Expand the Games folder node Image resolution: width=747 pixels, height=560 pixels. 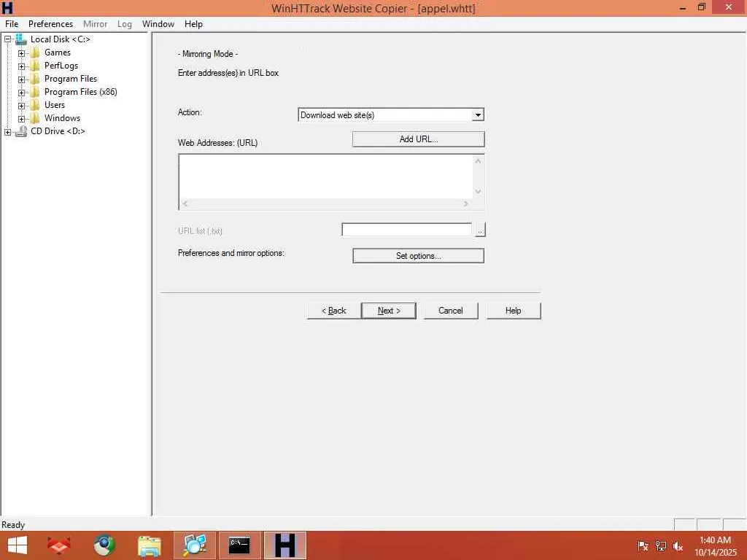(x=21, y=53)
